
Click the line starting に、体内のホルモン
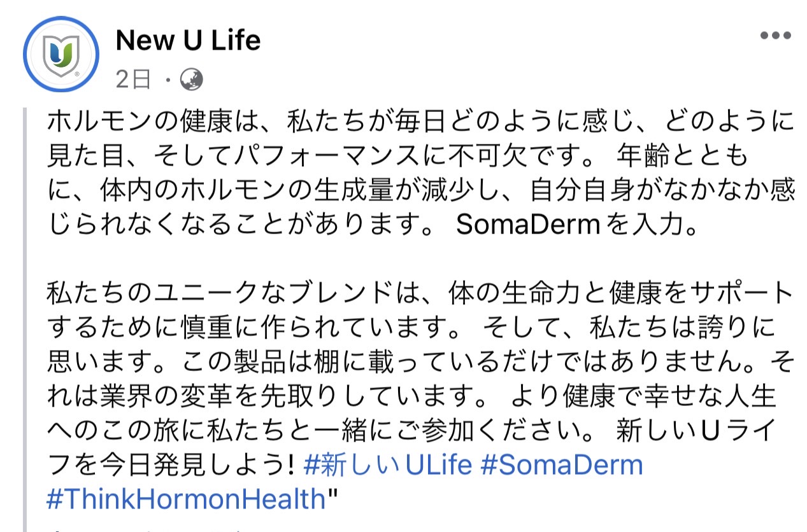pos(420,190)
